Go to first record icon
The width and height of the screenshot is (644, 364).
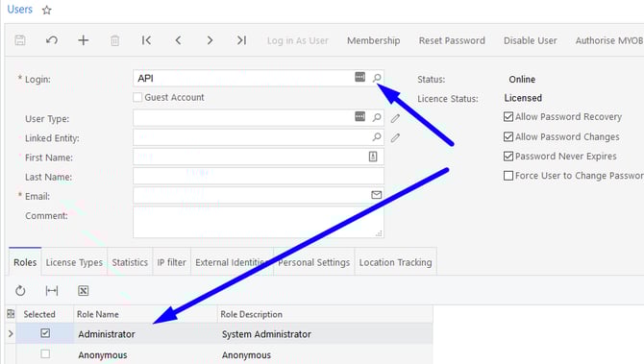(146, 40)
